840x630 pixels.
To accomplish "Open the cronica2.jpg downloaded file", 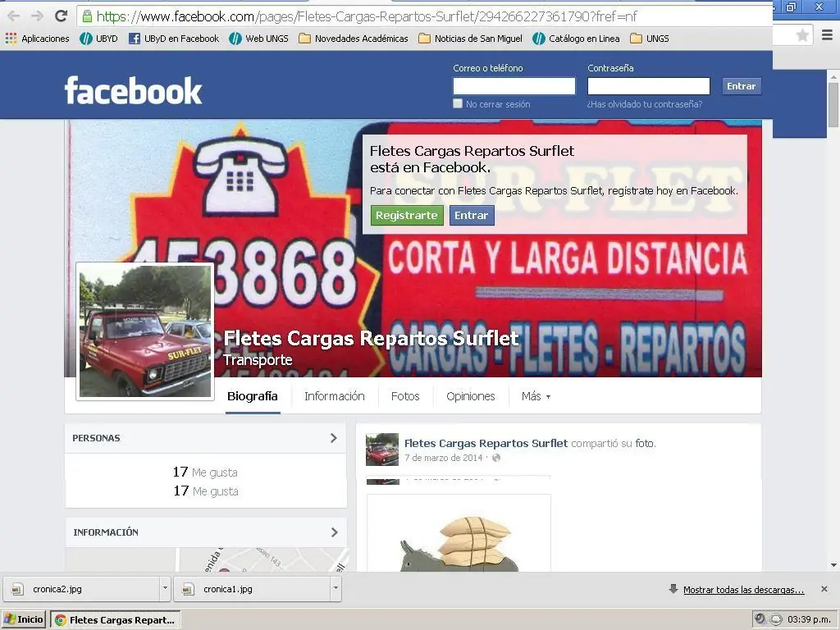I will (81, 589).
